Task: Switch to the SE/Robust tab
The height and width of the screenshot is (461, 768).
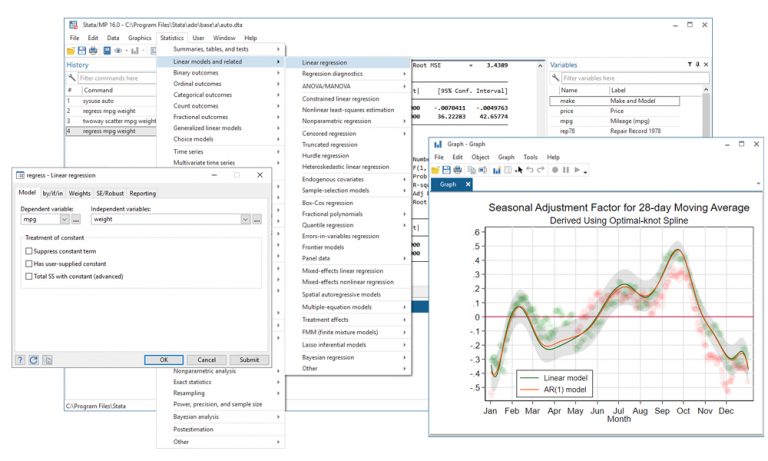Action: [x=110, y=194]
